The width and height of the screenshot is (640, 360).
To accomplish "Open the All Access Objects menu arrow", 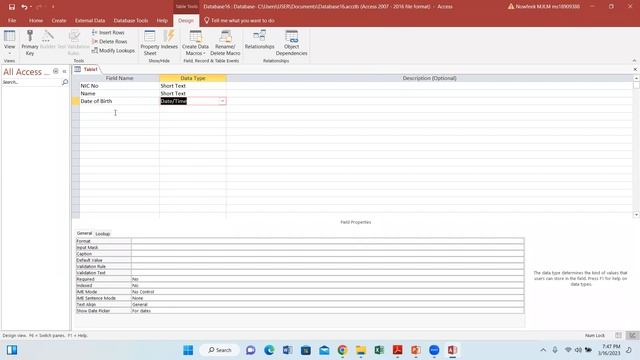I will (56, 71).
